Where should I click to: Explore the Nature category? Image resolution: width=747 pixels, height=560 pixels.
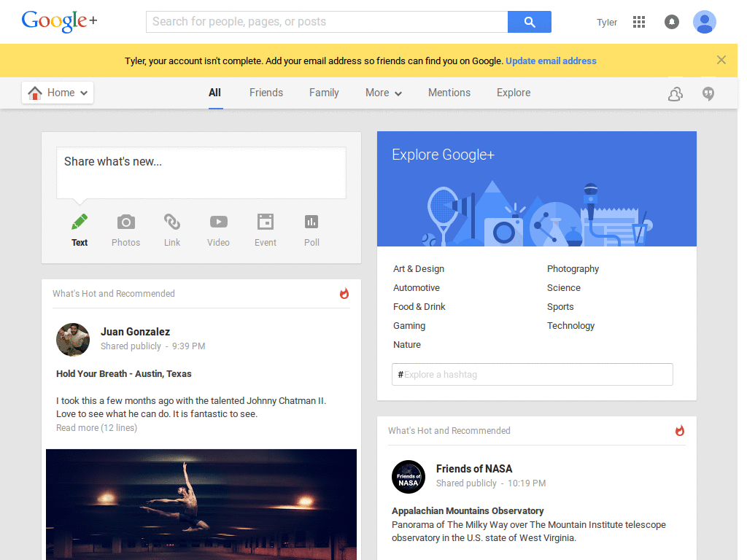407,345
